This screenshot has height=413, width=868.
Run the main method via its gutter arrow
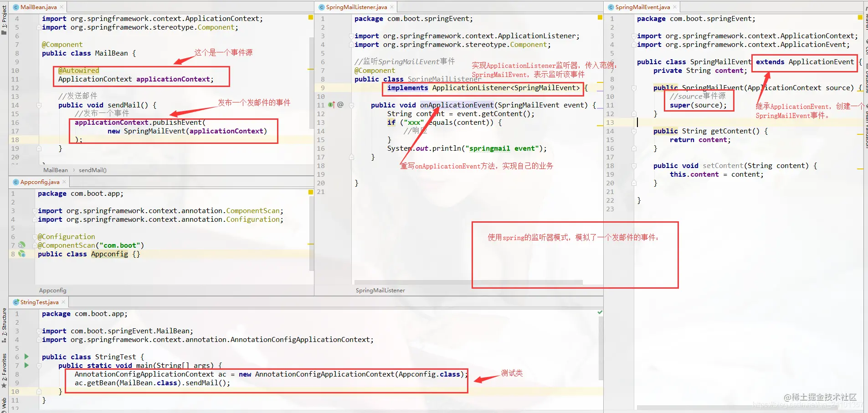pos(26,365)
